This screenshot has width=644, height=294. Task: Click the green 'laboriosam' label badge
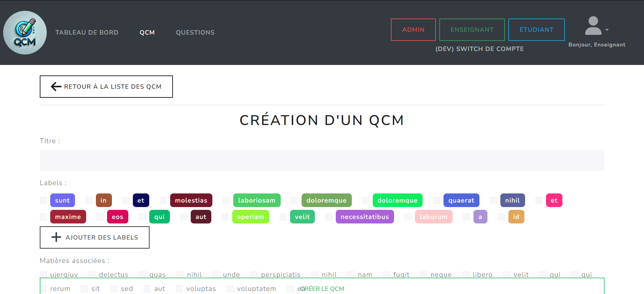(x=257, y=200)
